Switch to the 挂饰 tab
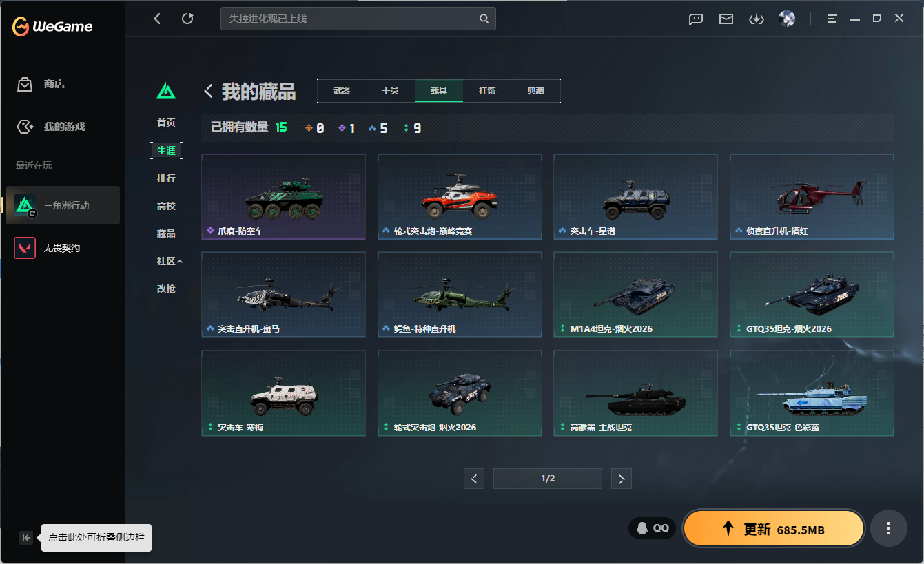 487,91
